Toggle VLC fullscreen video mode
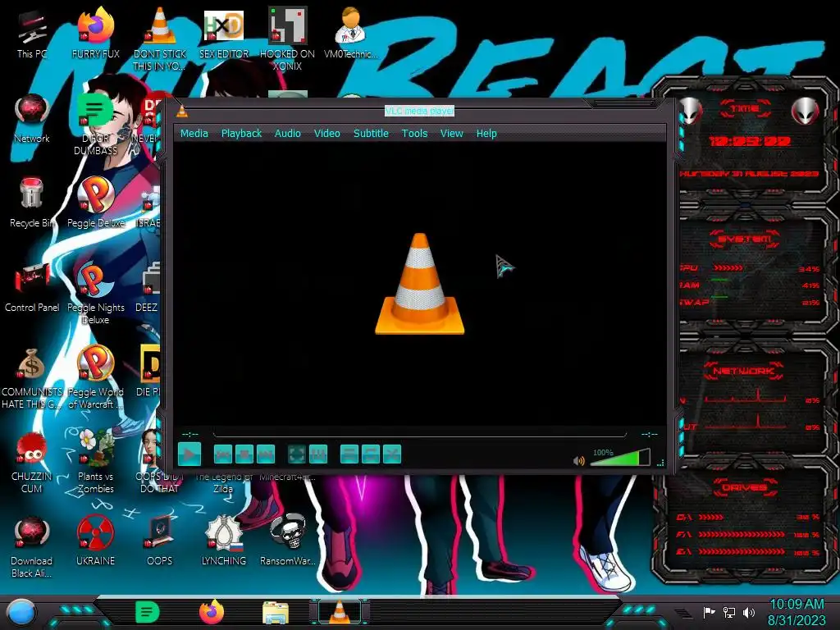 (297, 454)
